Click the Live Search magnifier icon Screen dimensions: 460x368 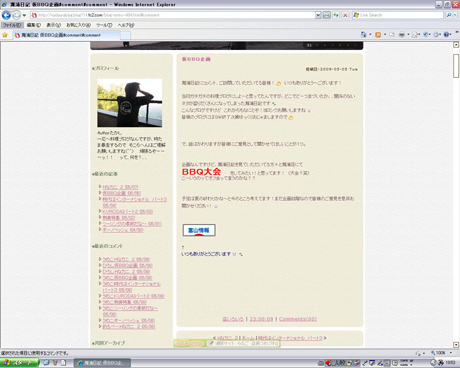[x=449, y=15]
